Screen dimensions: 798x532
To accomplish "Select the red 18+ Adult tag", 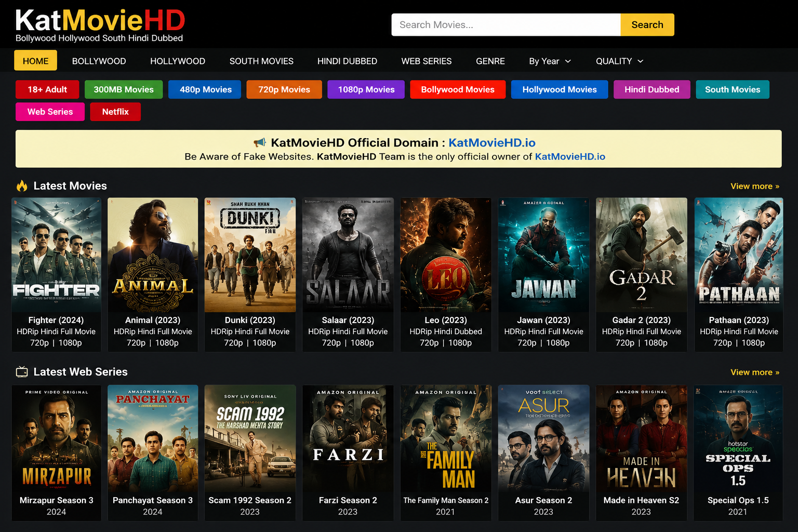I will [x=47, y=89].
